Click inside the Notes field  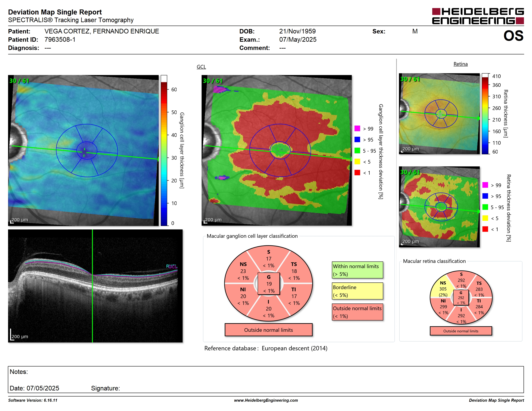pyautogui.click(x=266, y=379)
